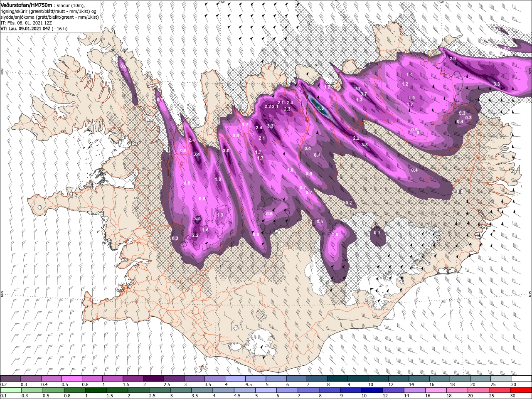The width and height of the screenshot is (532, 399).
Task: Click the 2.3 precipitation value
Action: tap(287, 109)
